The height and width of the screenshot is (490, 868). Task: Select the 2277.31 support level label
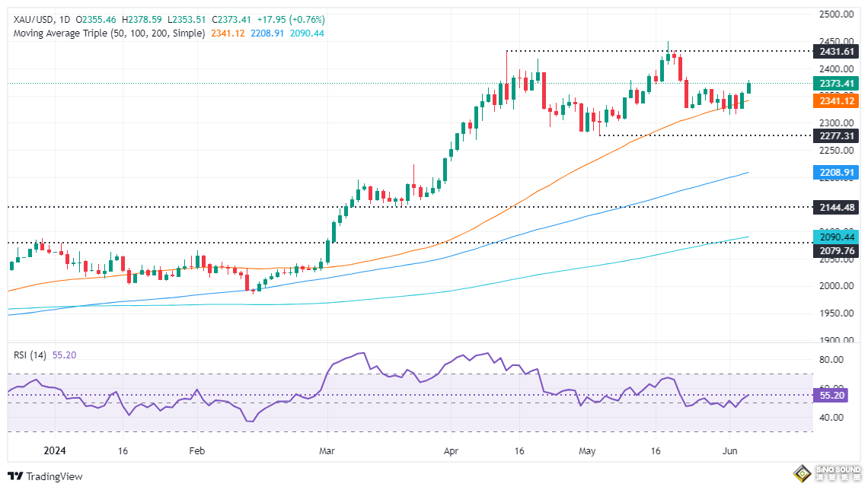[x=838, y=135]
